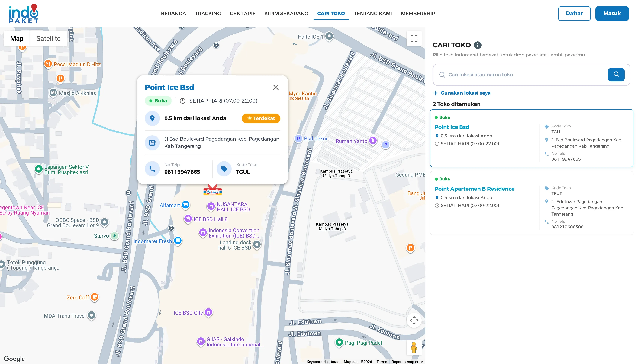Click the Google logo on map
The image size is (638, 364).
pos(14,359)
